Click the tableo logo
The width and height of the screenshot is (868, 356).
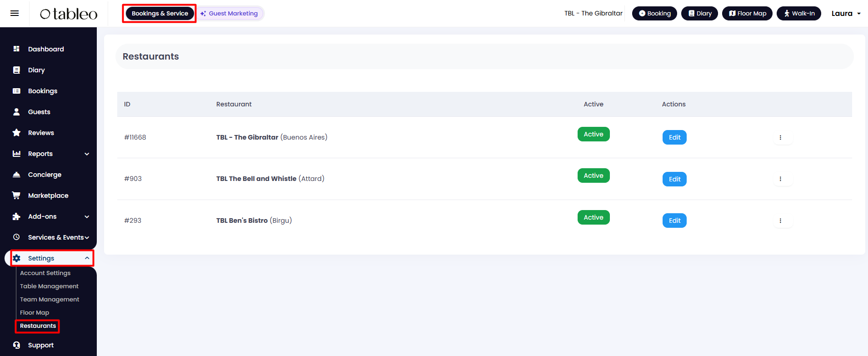pos(69,14)
